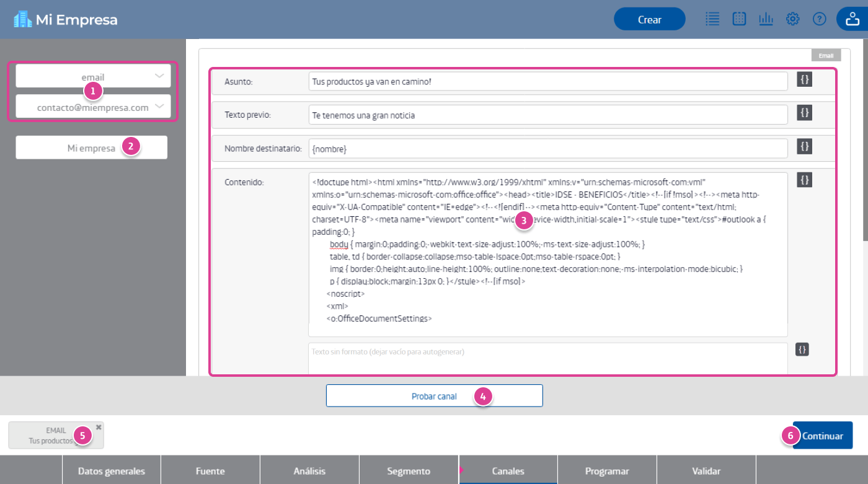Insert variable via braces icon beside Contenido
Image resolution: width=868 pixels, height=484 pixels.
(x=804, y=180)
